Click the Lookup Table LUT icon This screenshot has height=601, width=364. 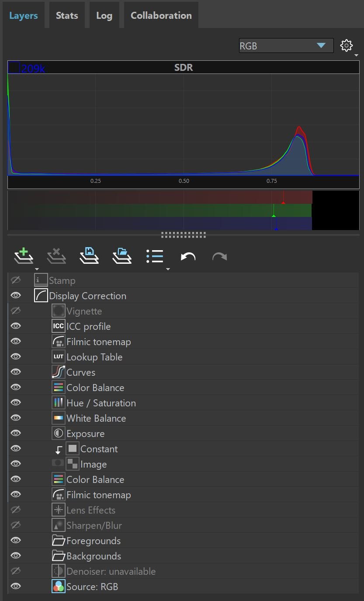coord(58,357)
